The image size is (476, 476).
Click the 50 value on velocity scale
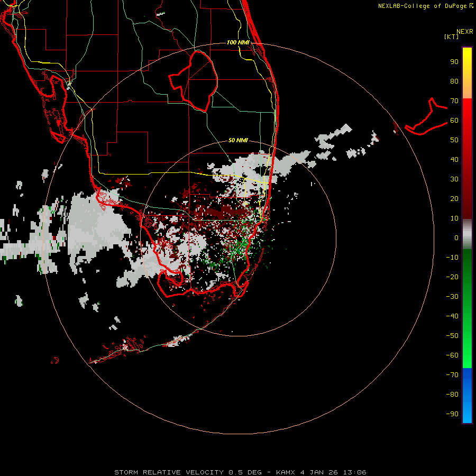click(x=454, y=140)
